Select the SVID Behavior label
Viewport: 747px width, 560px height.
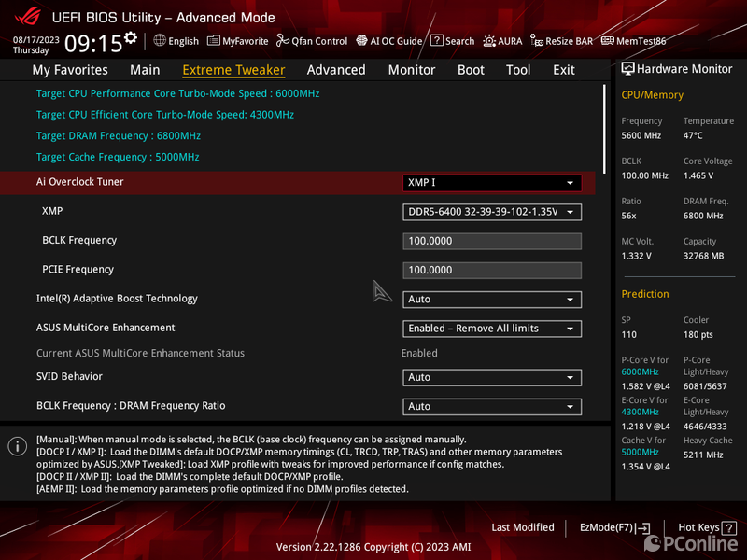pos(69,377)
